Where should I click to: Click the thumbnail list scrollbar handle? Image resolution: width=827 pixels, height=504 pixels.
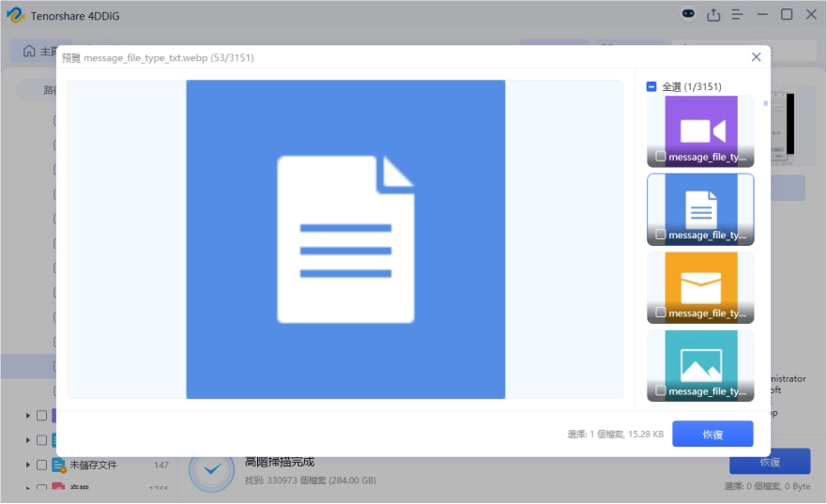click(x=765, y=103)
